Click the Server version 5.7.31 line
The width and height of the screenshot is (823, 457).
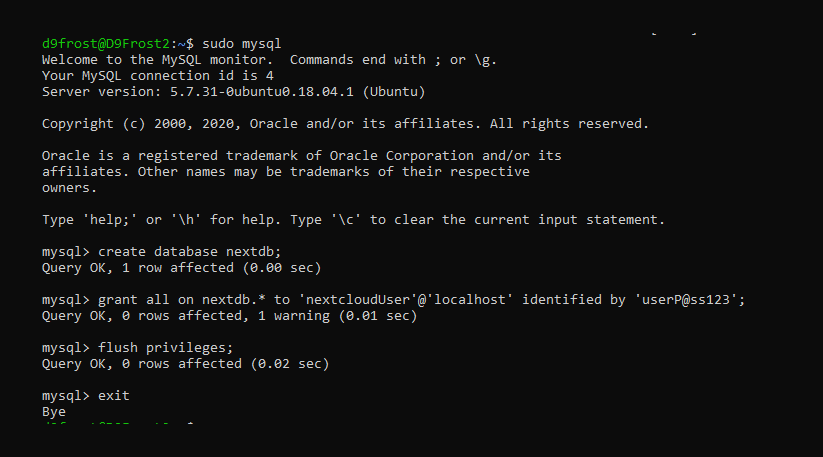234,92
